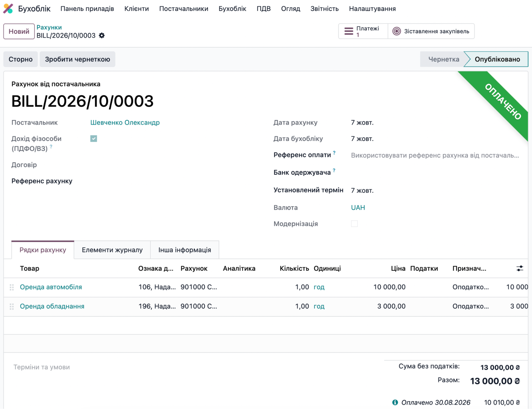The image size is (532, 409).
Task: Open the Рахунки breadcrumb link
Action: (x=49, y=27)
